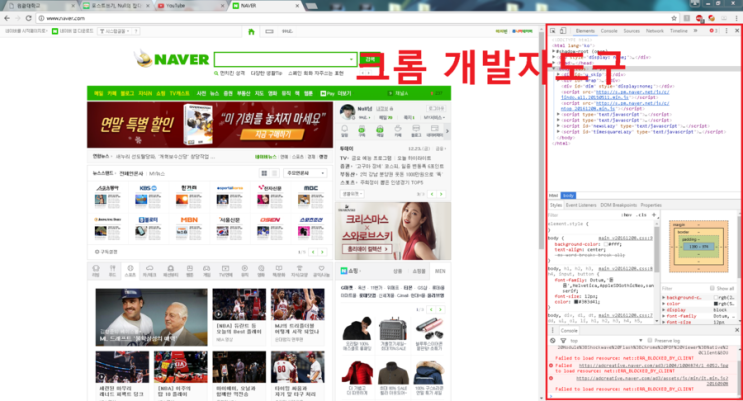This screenshot has width=743, height=401.
Task: Select the DOM Breakpoints sidebar tab
Action: 618,205
